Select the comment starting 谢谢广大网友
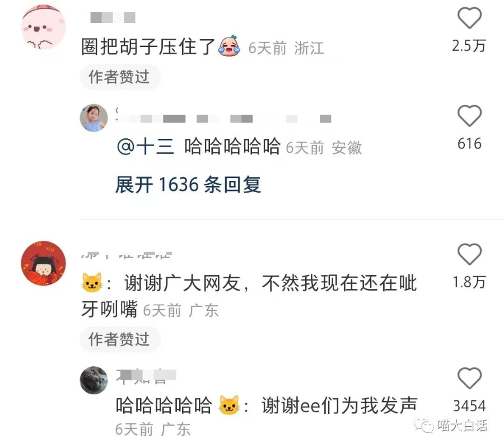 point(249,296)
